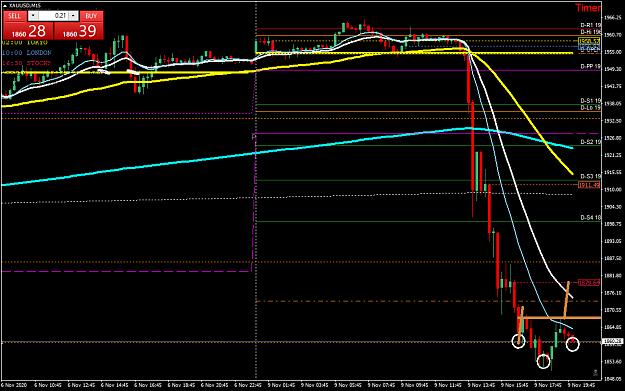Screen dimensions: 625x391
Task: Click the 6 Nov 22:45 time axis label
Action: pos(248,385)
